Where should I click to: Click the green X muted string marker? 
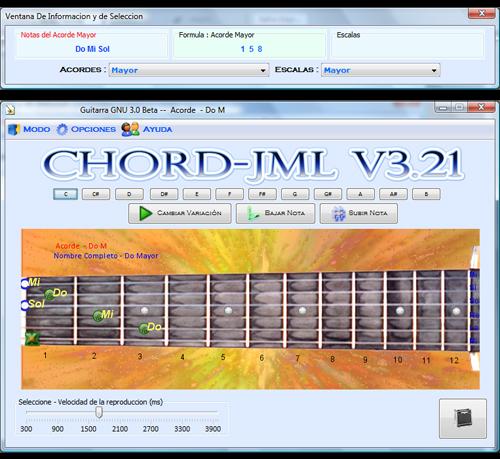32,338
